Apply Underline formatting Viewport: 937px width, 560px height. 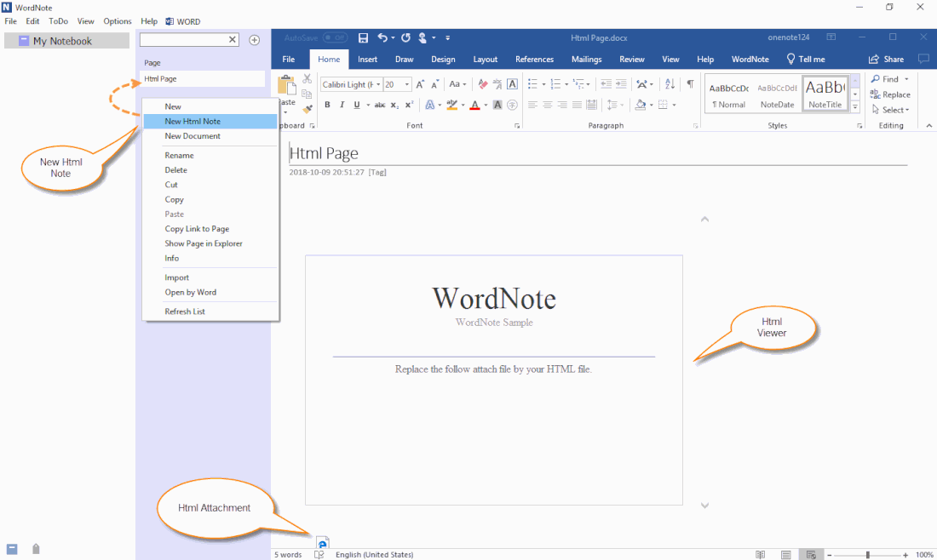coord(357,105)
